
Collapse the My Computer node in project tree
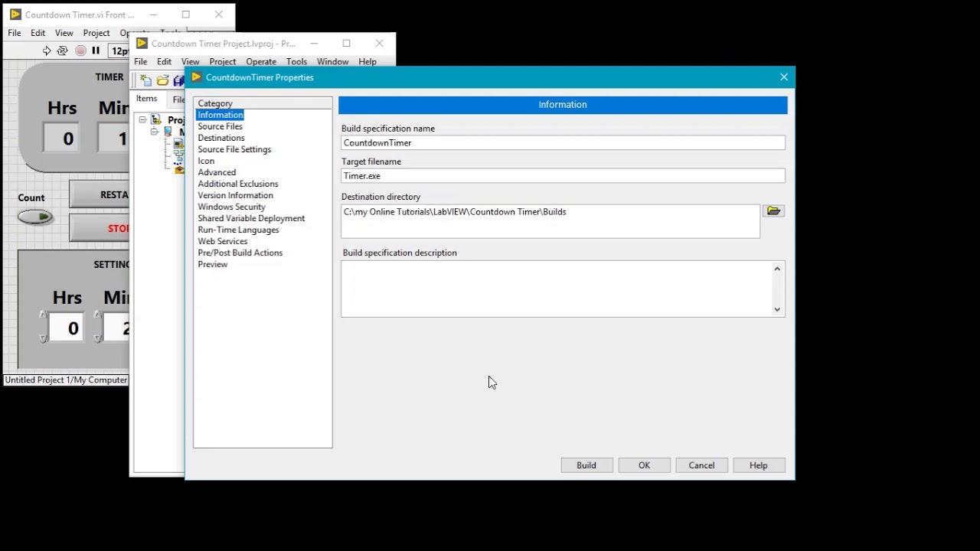pos(155,132)
